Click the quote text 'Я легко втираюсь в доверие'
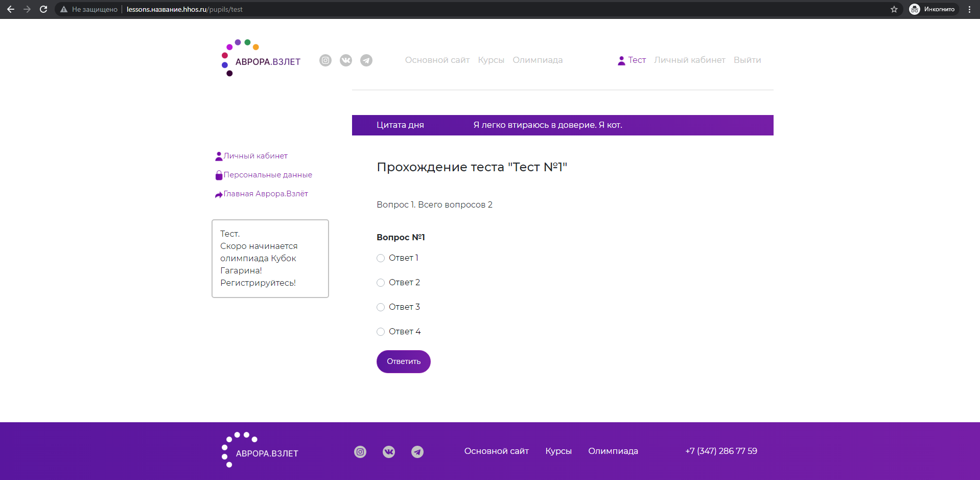Screen dimensions: 980x480 pos(548,125)
